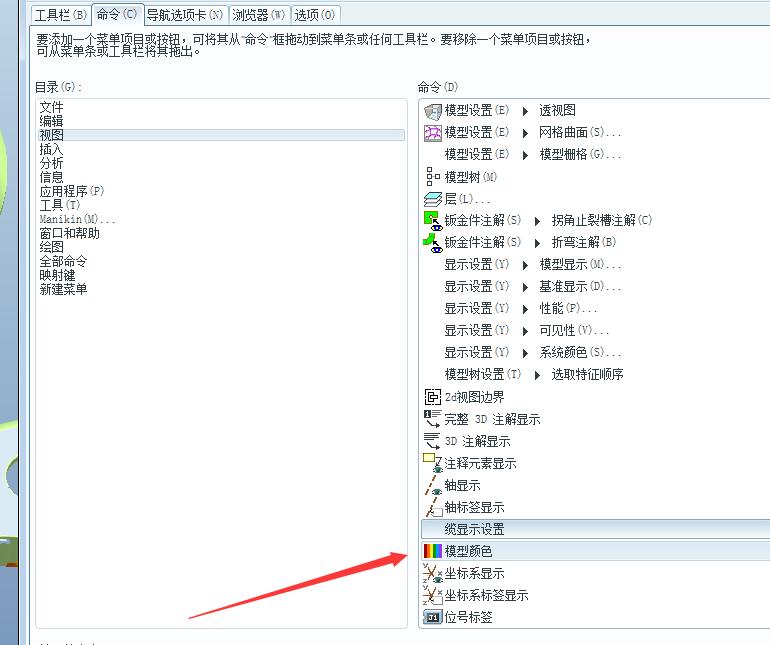
Task: Select the 基准显示(D)... command
Action: pyautogui.click(x=580, y=286)
